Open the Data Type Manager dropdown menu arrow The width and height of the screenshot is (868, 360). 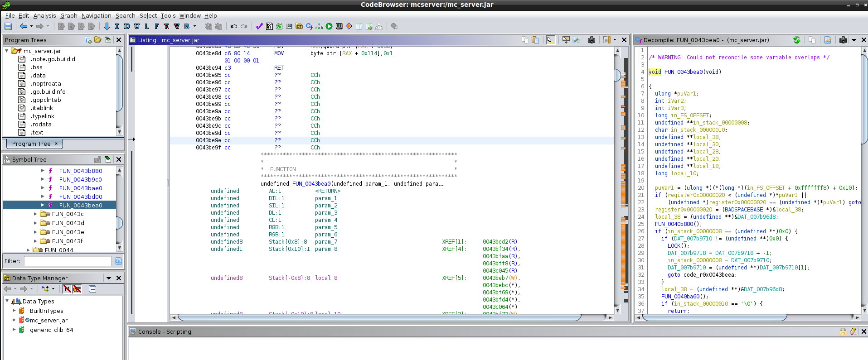109,278
